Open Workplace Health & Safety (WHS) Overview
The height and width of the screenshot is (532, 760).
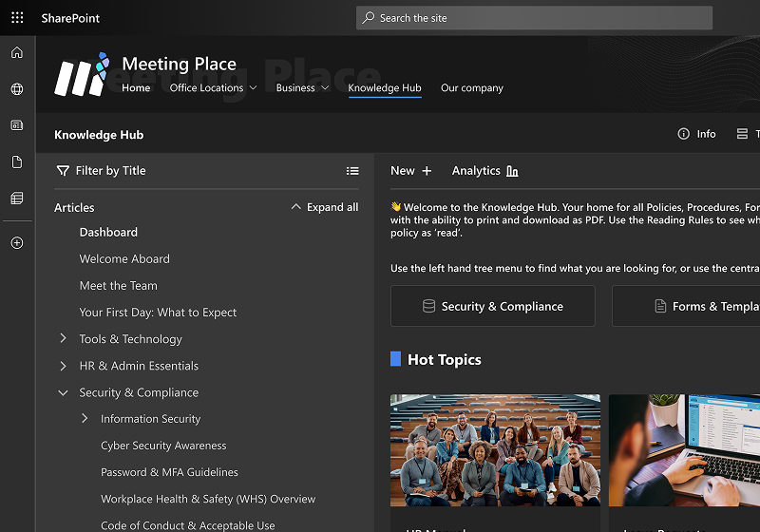click(x=208, y=499)
